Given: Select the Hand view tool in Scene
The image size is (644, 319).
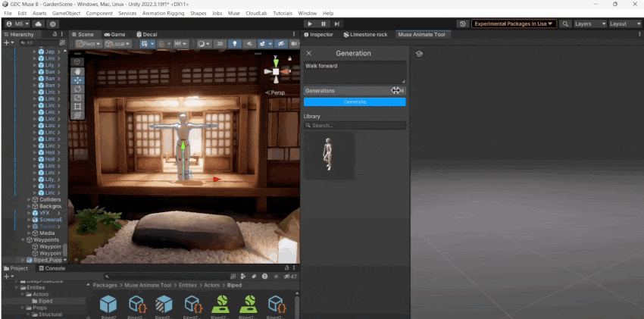Looking at the screenshot, I should pos(77,71).
